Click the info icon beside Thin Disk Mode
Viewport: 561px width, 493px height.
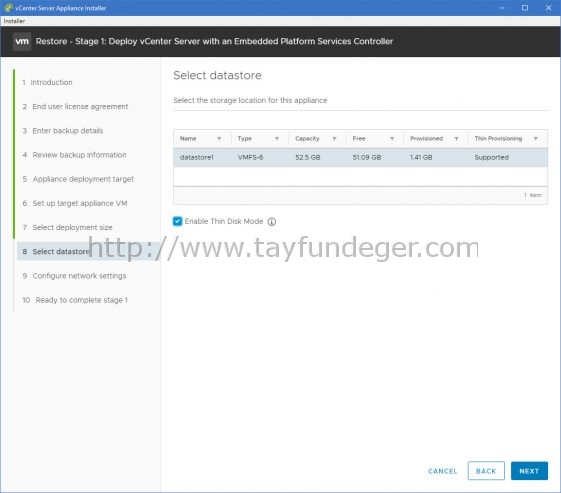point(272,221)
